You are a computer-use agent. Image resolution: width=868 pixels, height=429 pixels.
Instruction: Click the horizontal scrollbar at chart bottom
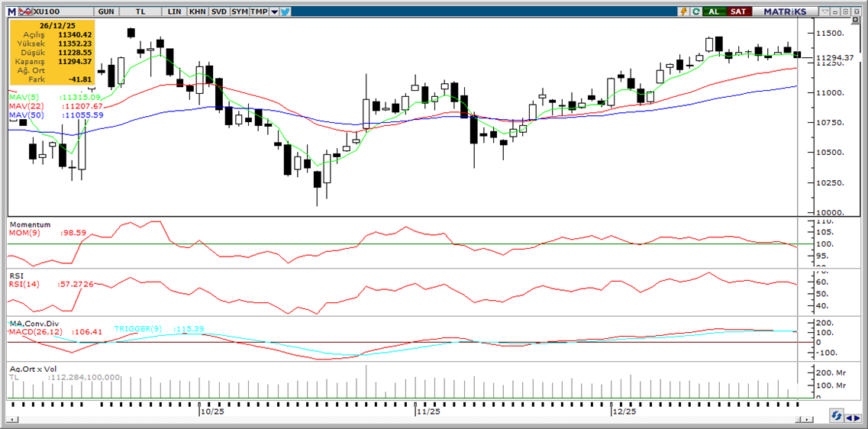coord(412,418)
